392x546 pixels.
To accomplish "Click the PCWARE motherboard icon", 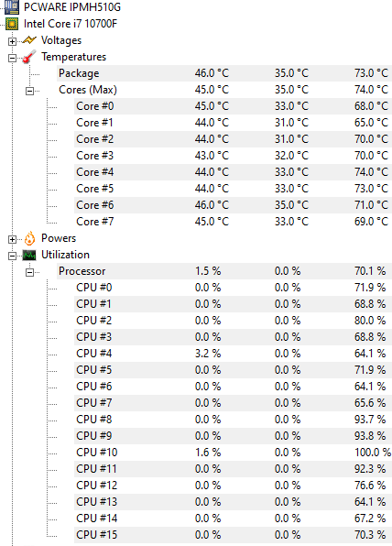I will click(12, 6).
